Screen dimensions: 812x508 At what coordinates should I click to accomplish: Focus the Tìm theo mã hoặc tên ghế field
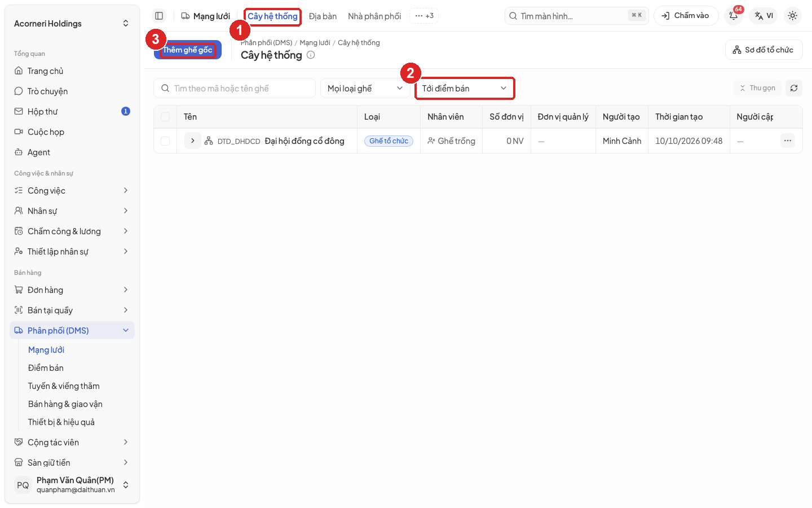[235, 88]
